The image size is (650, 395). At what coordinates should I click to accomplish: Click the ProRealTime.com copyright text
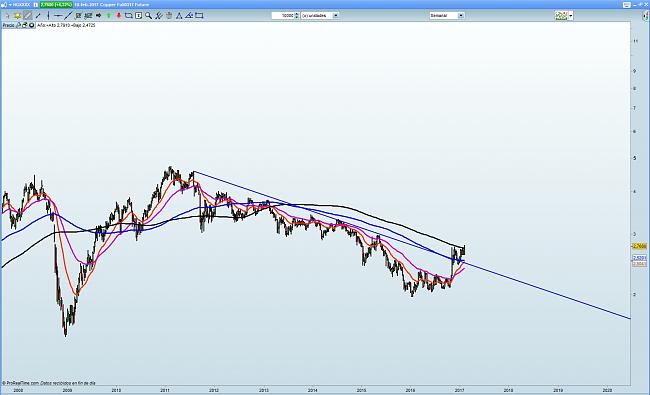49,383
